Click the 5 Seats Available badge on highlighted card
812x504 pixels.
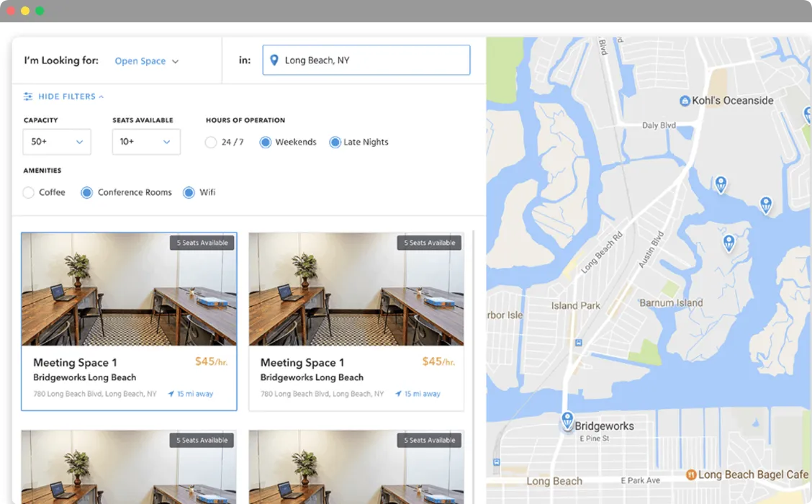tap(202, 243)
